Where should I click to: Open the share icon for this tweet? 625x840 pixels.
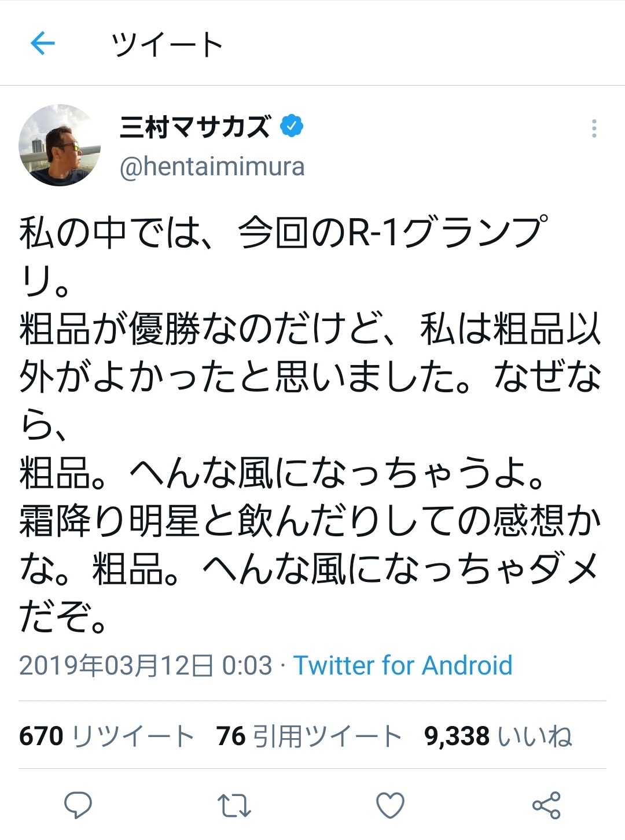pyautogui.click(x=546, y=805)
